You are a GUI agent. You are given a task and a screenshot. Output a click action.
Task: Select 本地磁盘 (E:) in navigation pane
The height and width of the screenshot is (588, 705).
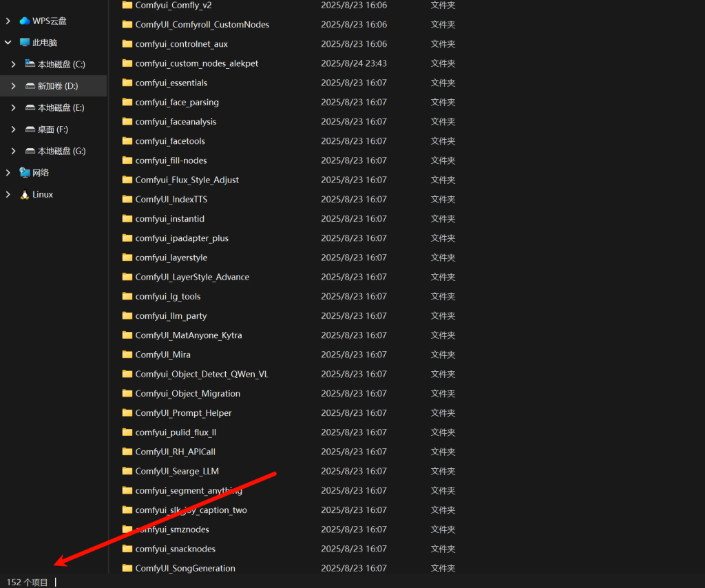(x=61, y=107)
